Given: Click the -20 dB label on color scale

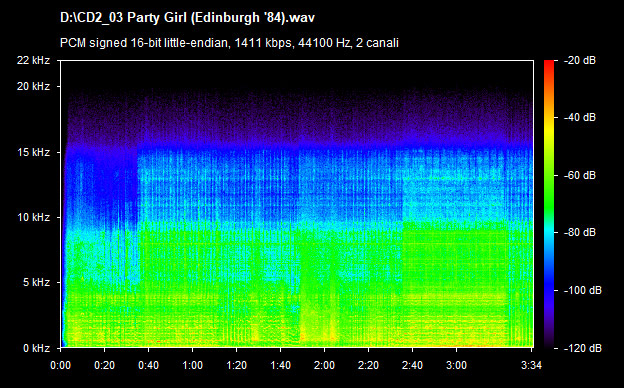Looking at the screenshot, I should pos(580,60).
